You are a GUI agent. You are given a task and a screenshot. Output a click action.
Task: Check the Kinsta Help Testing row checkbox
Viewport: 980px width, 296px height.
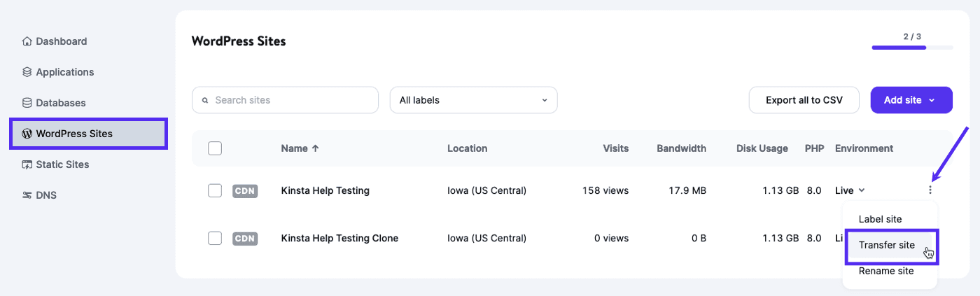[x=215, y=190]
